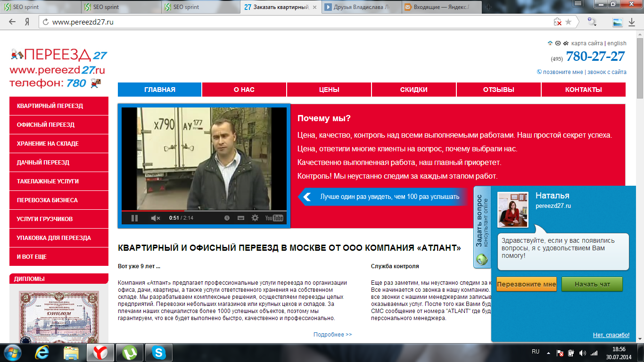Screen dimensions: 644x362
Task: Show hidden tray icons arrow
Action: (548, 353)
